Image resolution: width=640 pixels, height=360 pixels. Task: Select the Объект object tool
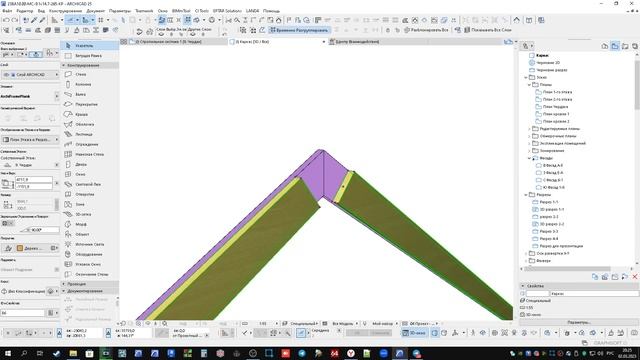point(90,234)
